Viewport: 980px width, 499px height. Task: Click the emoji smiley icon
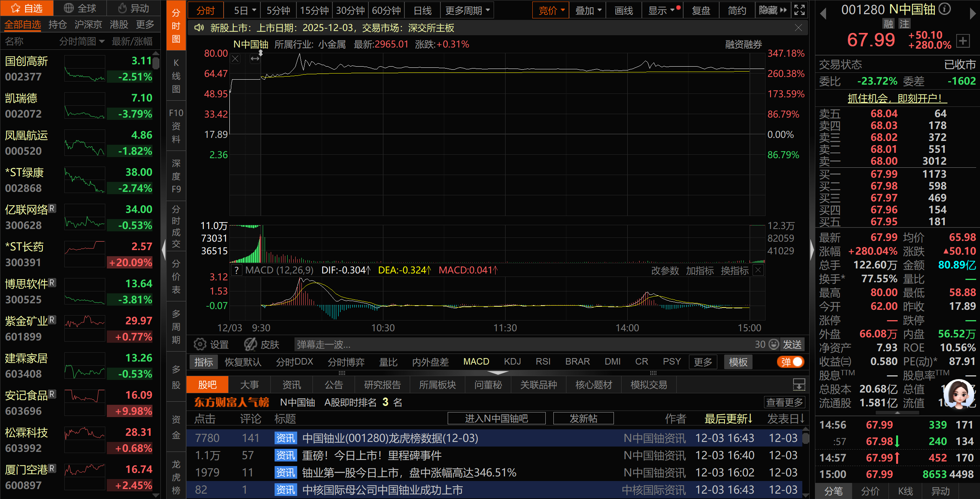pyautogui.click(x=774, y=344)
